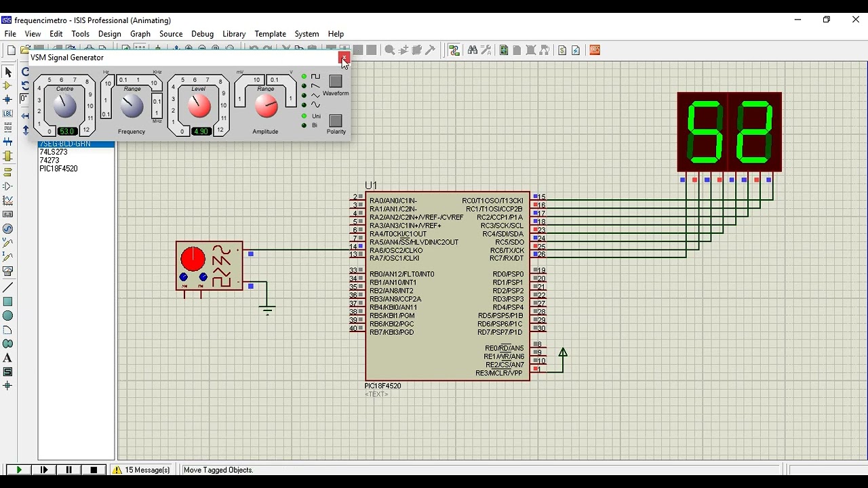Open the Design menu
This screenshot has height=488, width=868.
pyautogui.click(x=109, y=34)
